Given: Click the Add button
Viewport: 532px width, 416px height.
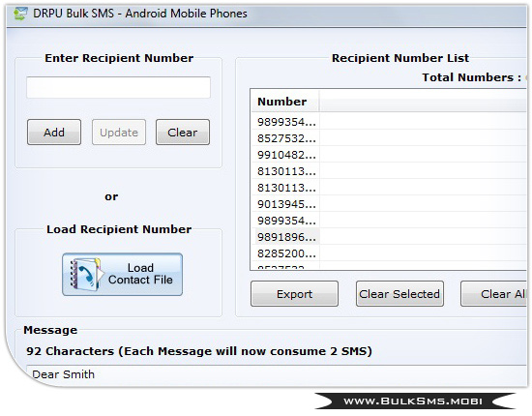Looking at the screenshot, I should tap(54, 132).
